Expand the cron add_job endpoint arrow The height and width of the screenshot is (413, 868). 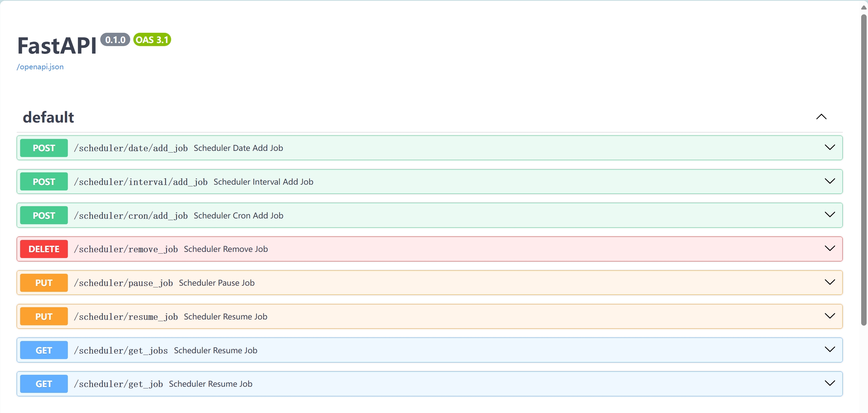coord(829,215)
